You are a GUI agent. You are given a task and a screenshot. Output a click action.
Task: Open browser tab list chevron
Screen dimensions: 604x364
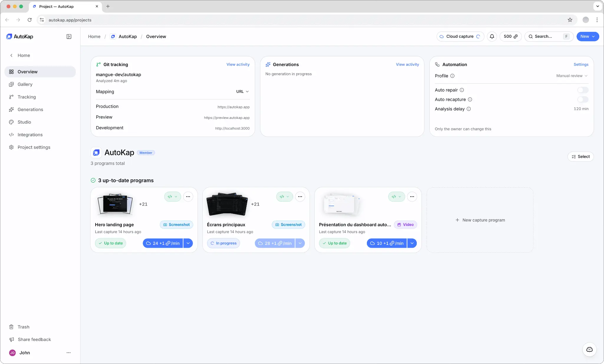(598, 6)
